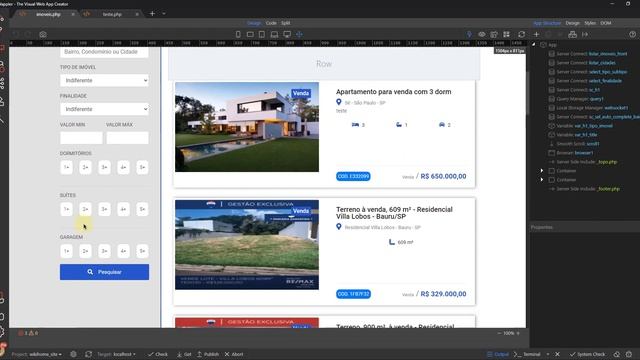Click the Valor Mín input field

tap(81, 138)
